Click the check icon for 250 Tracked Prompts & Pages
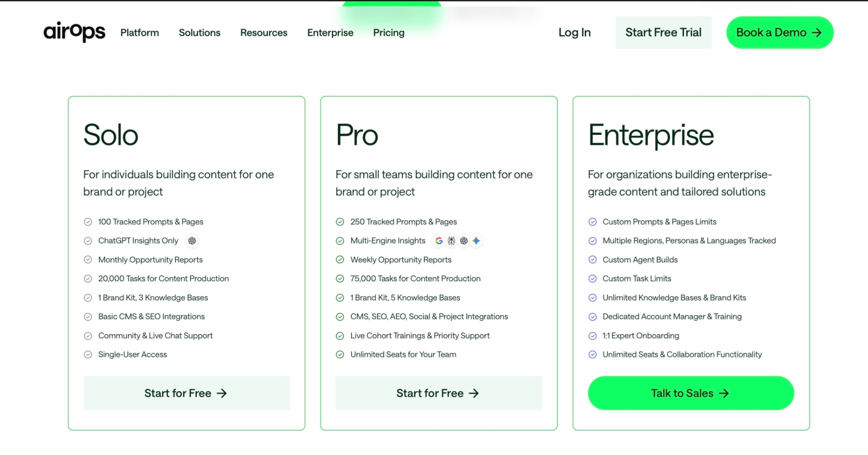Image resolution: width=868 pixels, height=455 pixels. (x=340, y=222)
